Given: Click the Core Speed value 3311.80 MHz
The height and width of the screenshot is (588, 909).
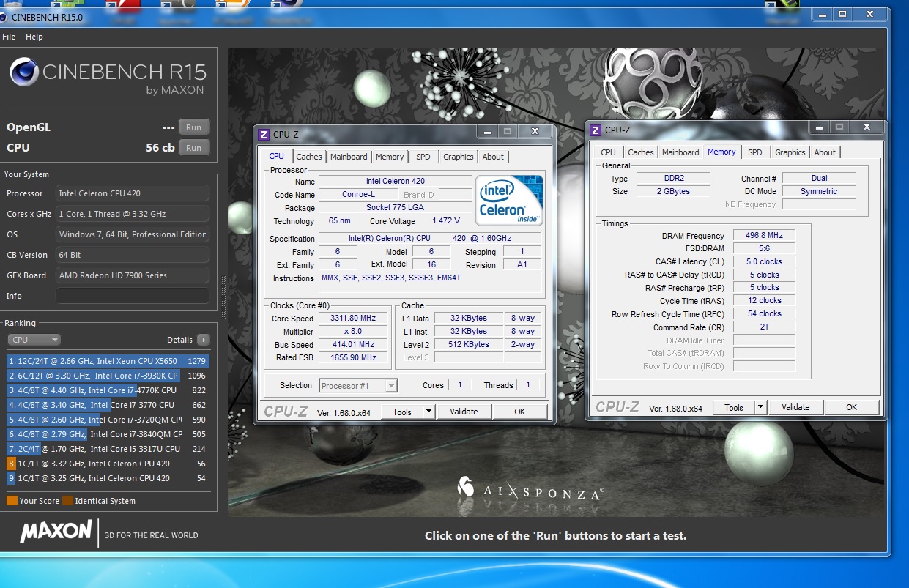Looking at the screenshot, I should (x=355, y=319).
